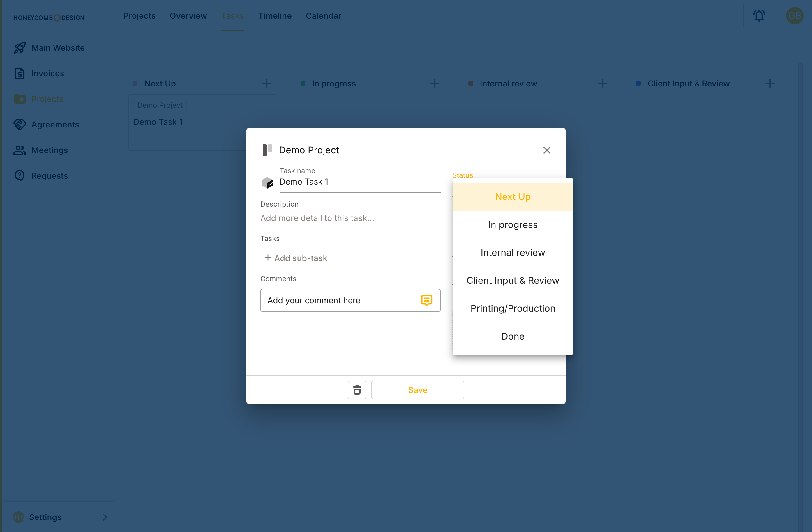Choose Internal review status option

(513, 253)
